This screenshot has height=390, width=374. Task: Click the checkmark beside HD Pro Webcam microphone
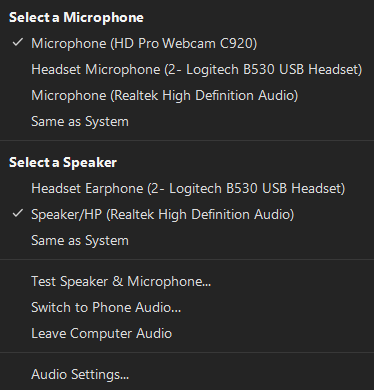click(x=18, y=43)
